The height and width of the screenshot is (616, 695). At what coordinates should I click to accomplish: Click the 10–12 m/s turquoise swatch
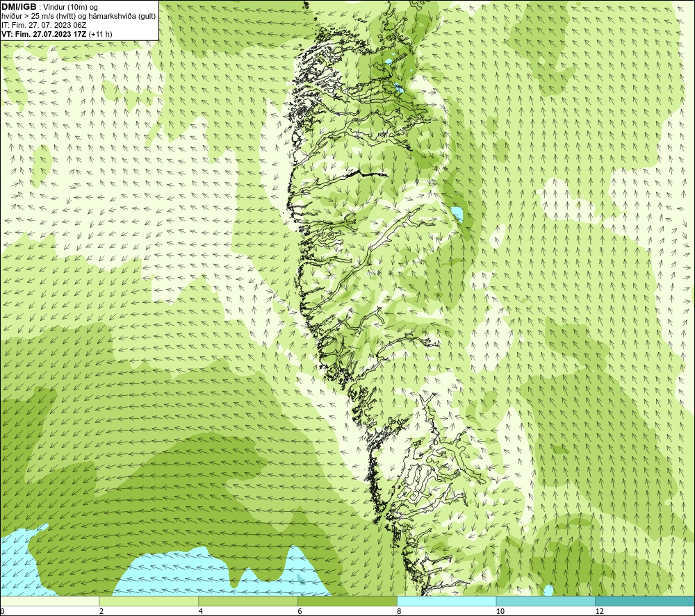[546, 601]
